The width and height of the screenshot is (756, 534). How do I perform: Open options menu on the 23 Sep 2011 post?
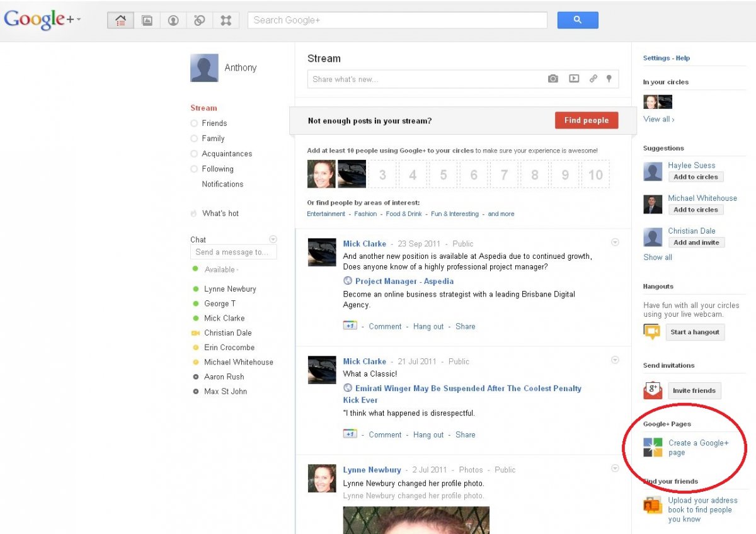pos(616,242)
